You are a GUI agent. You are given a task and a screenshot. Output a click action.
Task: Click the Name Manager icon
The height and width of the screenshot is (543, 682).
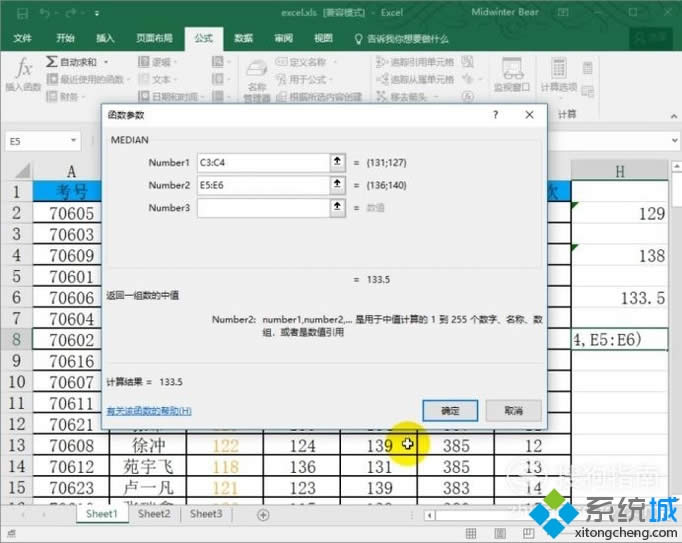tap(257, 69)
